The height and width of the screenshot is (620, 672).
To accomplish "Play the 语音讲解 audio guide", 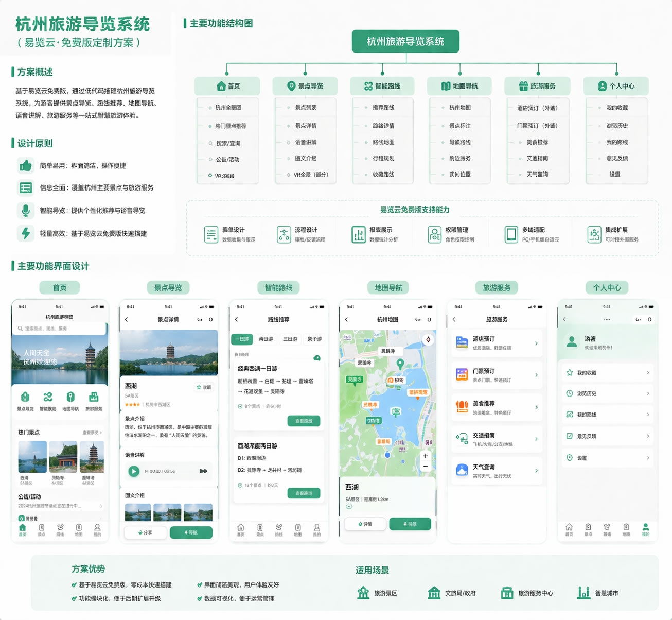I will (134, 471).
